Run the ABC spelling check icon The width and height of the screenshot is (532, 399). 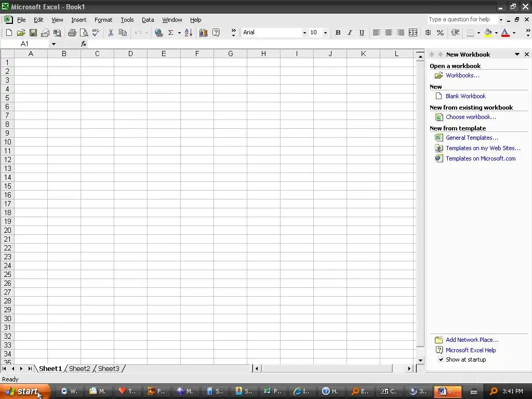pyautogui.click(x=96, y=33)
